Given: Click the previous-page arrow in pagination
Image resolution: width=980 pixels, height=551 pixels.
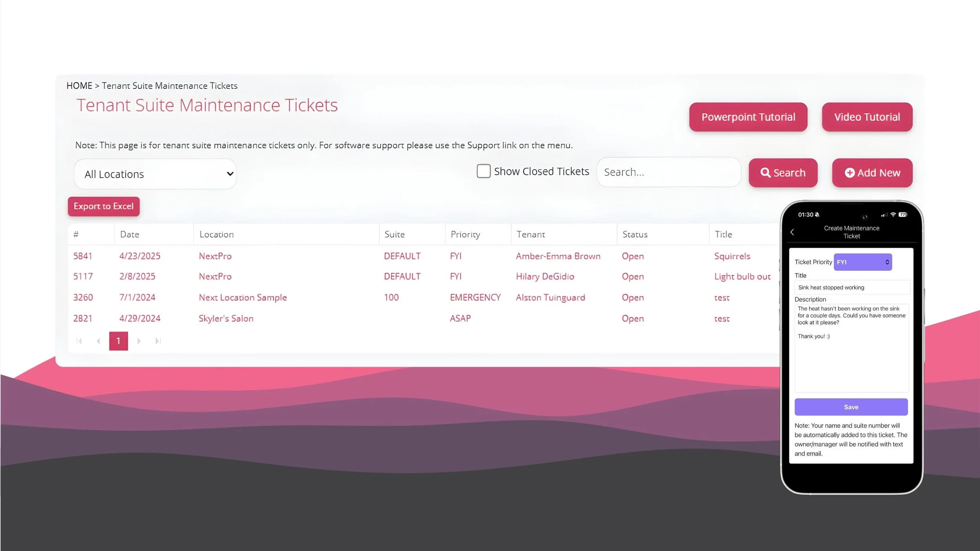Looking at the screenshot, I should pyautogui.click(x=98, y=341).
